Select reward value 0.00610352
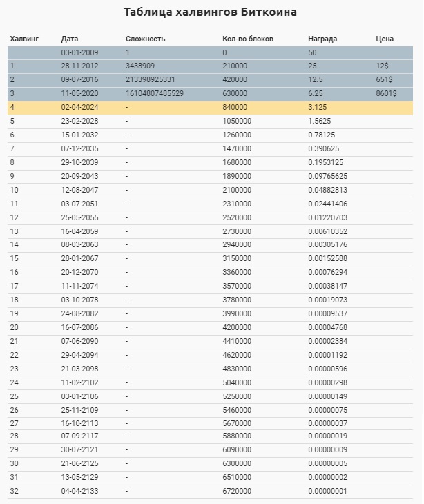This screenshot has width=424, height=504. (328, 231)
